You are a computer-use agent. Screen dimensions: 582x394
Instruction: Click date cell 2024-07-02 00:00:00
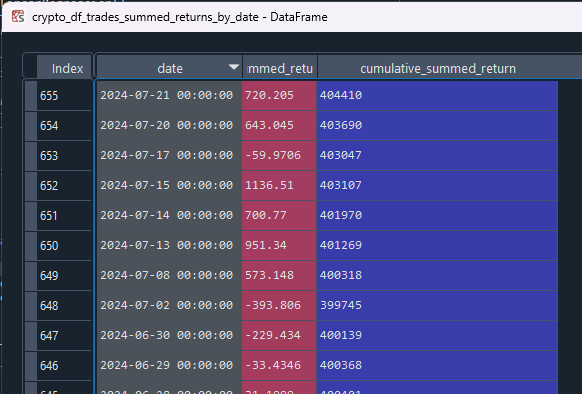[169, 306]
